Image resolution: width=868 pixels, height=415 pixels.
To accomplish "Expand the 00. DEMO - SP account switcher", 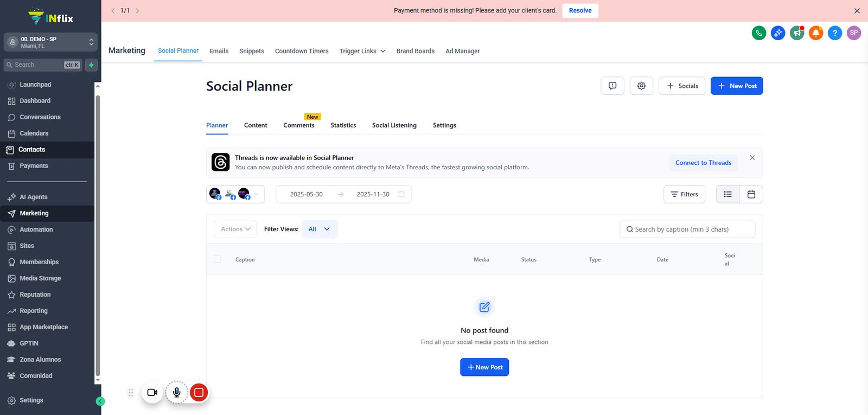I will coord(50,42).
